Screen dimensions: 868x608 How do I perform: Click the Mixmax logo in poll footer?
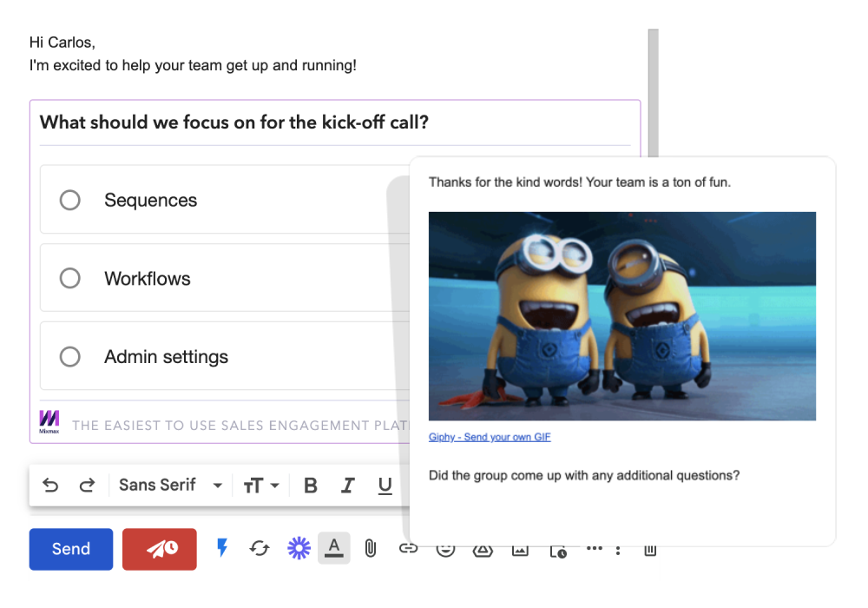49,421
